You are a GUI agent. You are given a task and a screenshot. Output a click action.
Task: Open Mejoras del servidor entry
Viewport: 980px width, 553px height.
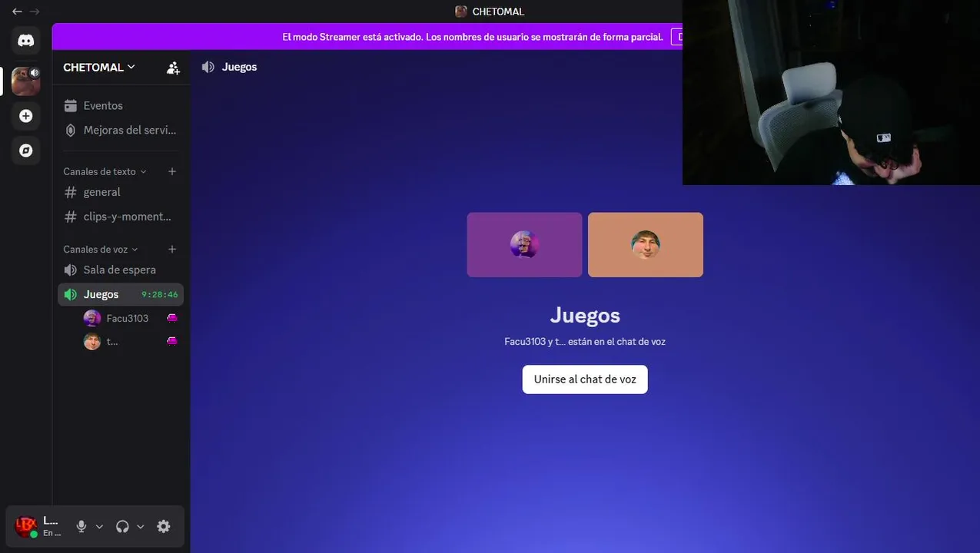click(x=121, y=130)
